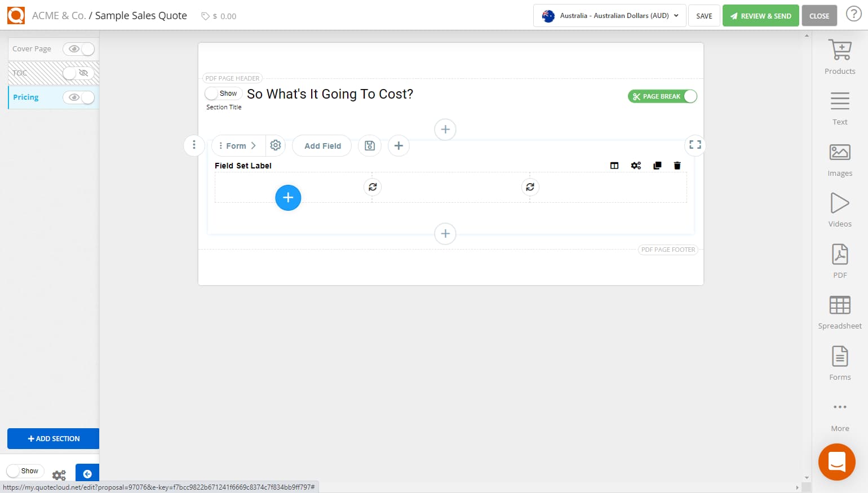This screenshot has width=868, height=493.
Task: Click the ADD SECTION button
Action: (53, 438)
